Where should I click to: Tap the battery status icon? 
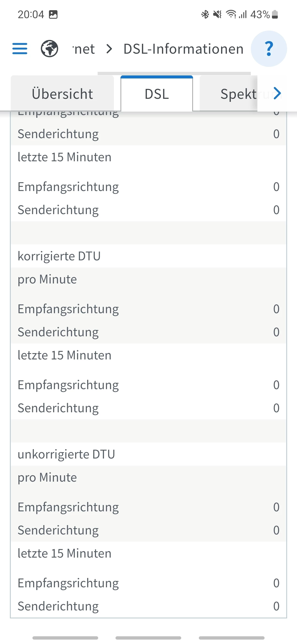click(x=275, y=14)
